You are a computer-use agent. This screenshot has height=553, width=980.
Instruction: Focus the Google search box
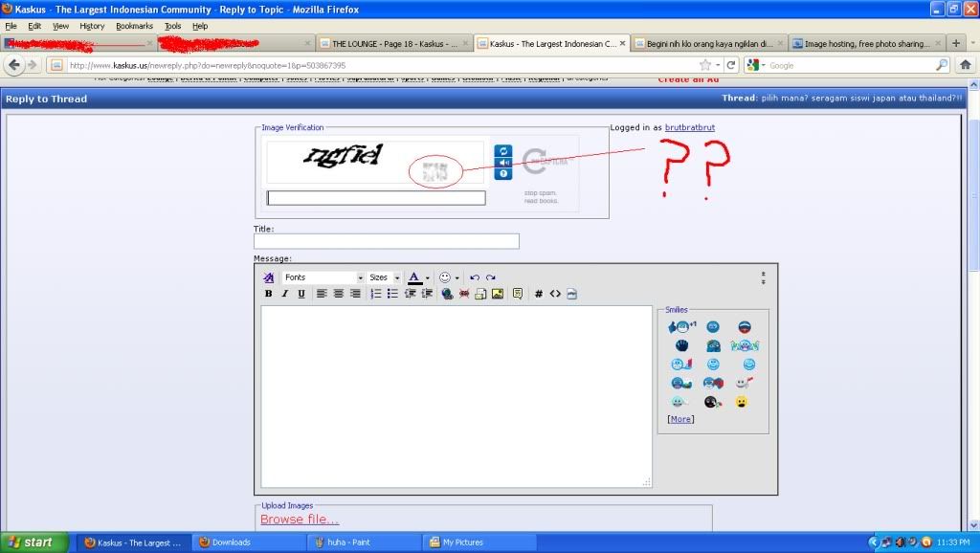[x=851, y=65]
